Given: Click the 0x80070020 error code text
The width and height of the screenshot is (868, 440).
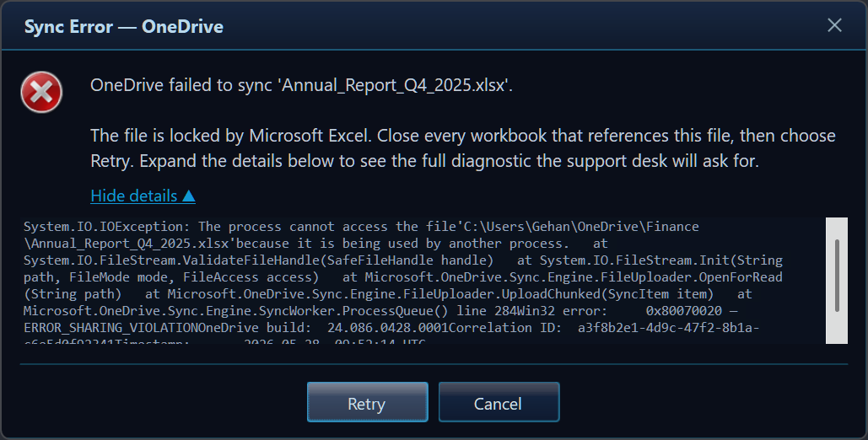Looking at the screenshot, I should pyautogui.click(x=683, y=311).
